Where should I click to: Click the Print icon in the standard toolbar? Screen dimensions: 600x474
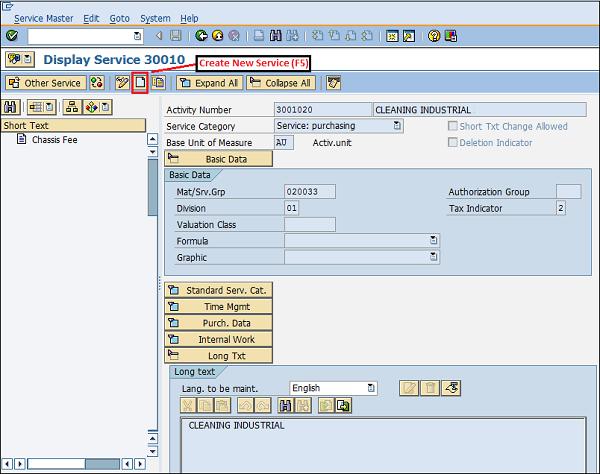click(x=258, y=36)
